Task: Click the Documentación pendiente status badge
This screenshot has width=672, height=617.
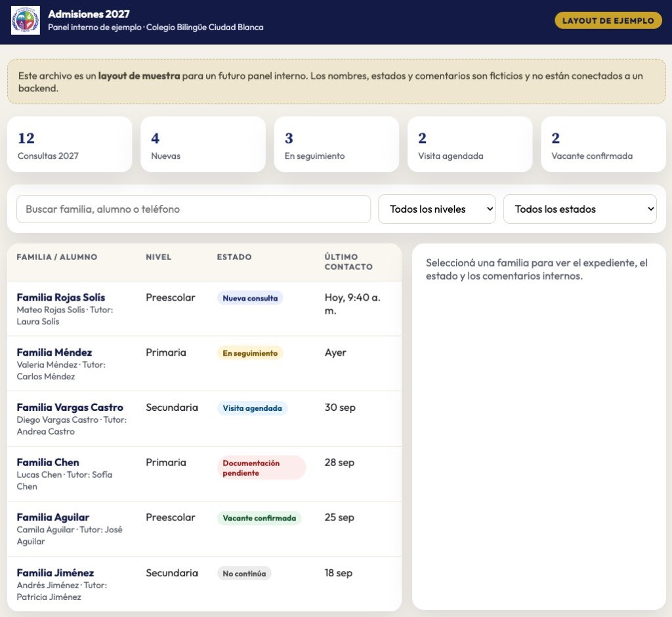Action: point(261,468)
